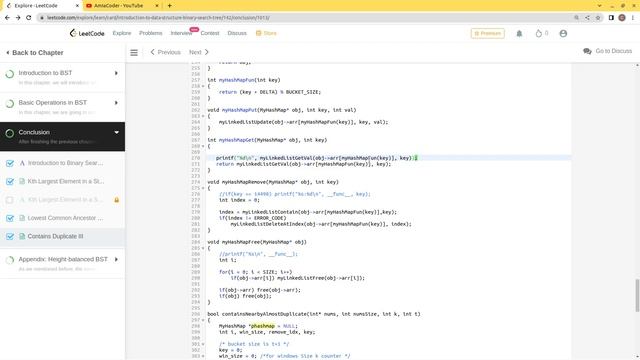
Task: Open Chrome profile avatar
Action: point(622,18)
